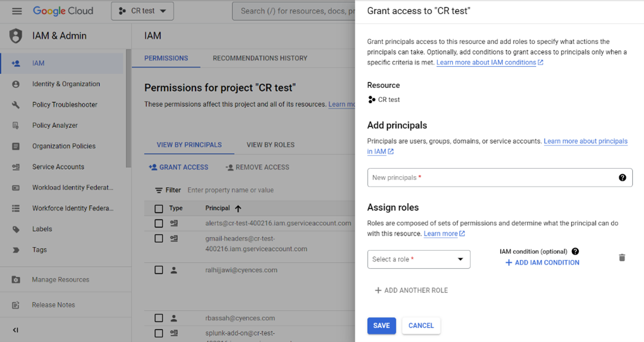Select the View by Roles tab

[270, 145]
